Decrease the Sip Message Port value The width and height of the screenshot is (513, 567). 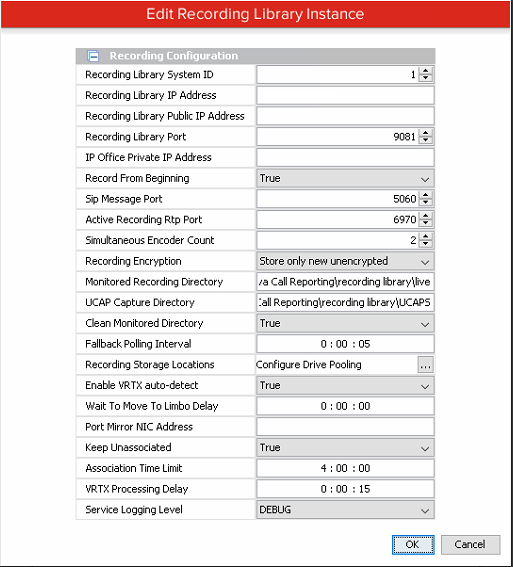point(426,202)
